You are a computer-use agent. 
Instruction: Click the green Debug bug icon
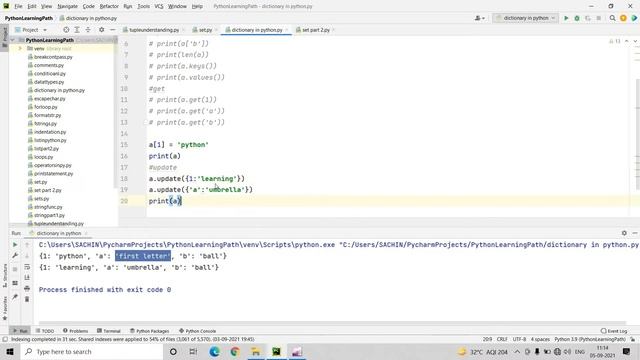pos(577,18)
